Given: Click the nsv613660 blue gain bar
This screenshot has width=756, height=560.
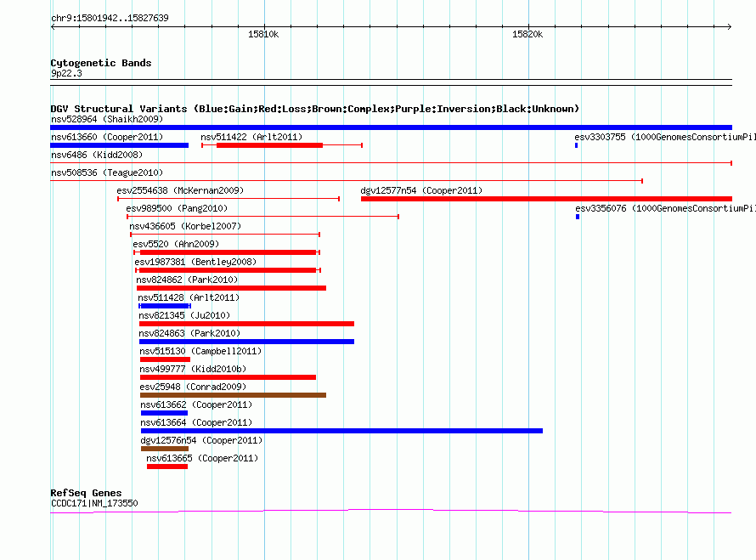Looking at the screenshot, I should 120,145.
